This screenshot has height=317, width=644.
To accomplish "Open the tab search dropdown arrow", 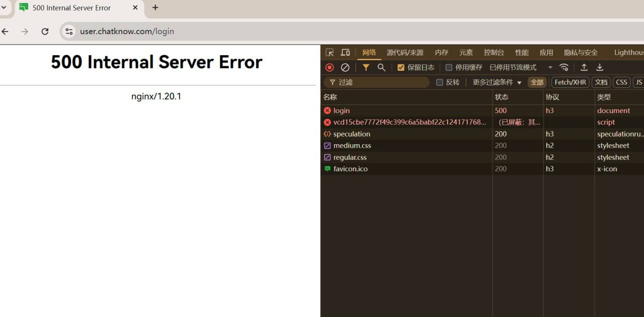I will click(x=4, y=8).
